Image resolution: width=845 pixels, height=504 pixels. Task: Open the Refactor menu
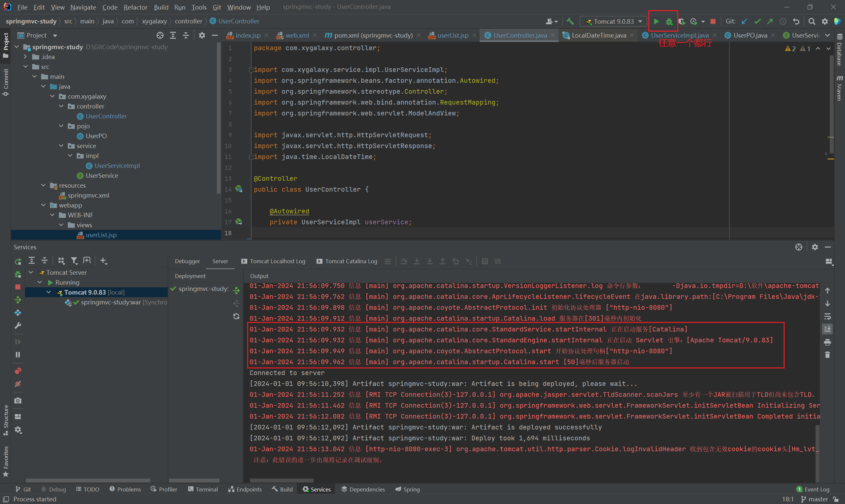pyautogui.click(x=135, y=7)
